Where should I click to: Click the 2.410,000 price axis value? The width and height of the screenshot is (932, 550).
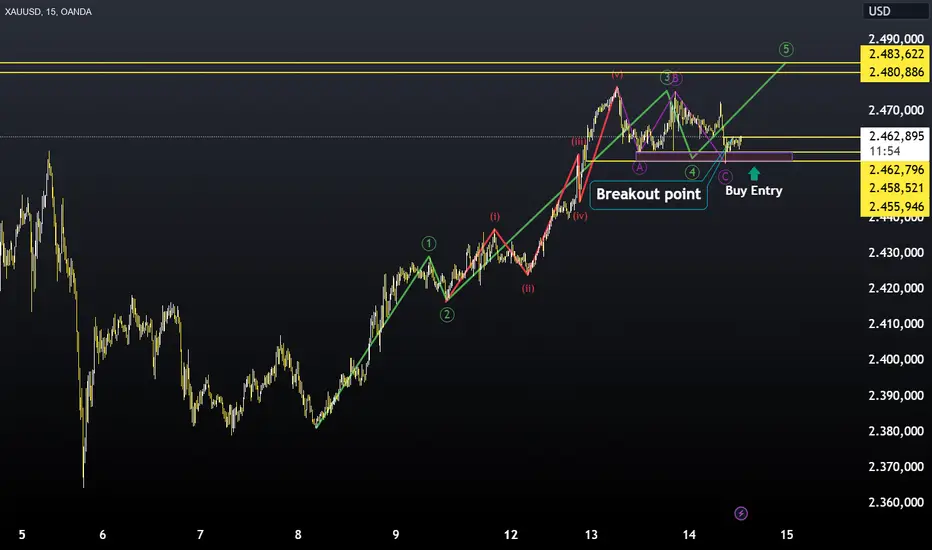[x=896, y=324]
